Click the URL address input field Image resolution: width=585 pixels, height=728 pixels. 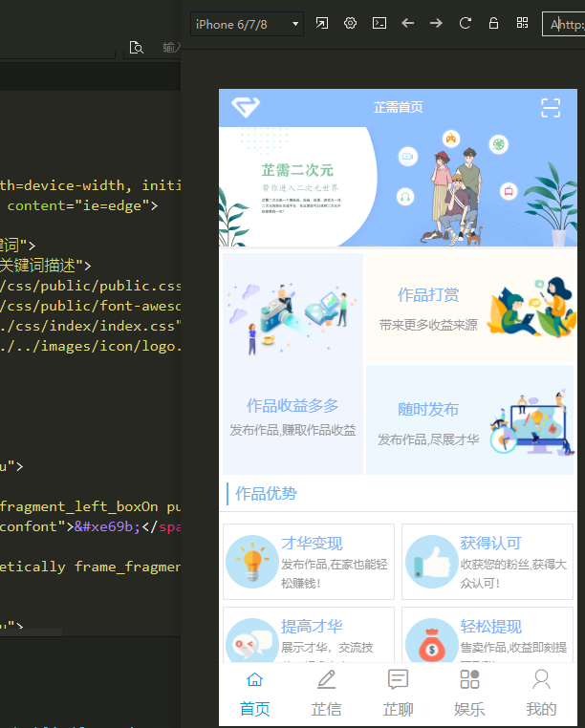563,24
